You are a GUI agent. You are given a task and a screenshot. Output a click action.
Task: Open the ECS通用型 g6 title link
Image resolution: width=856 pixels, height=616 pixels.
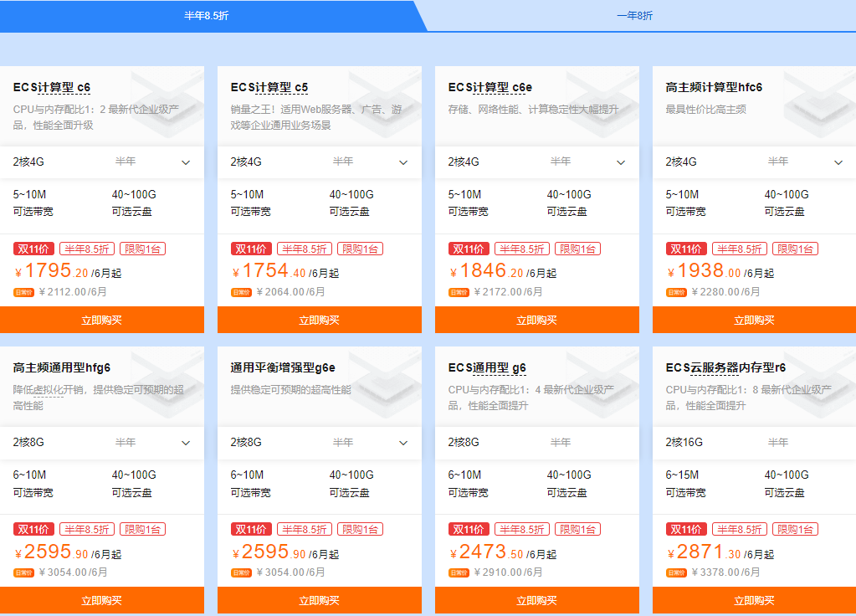click(x=487, y=367)
